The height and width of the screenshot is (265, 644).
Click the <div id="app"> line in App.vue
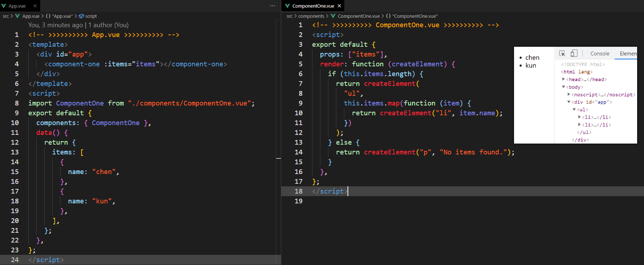(x=64, y=54)
